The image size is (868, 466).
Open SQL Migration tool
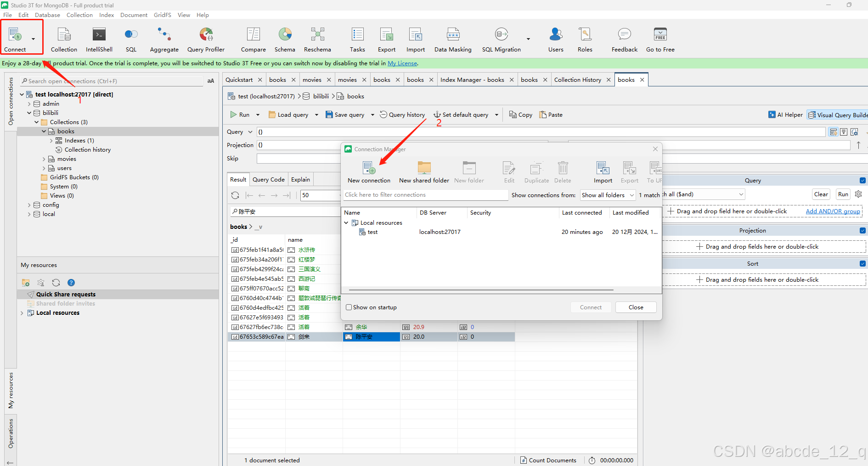[501, 40]
